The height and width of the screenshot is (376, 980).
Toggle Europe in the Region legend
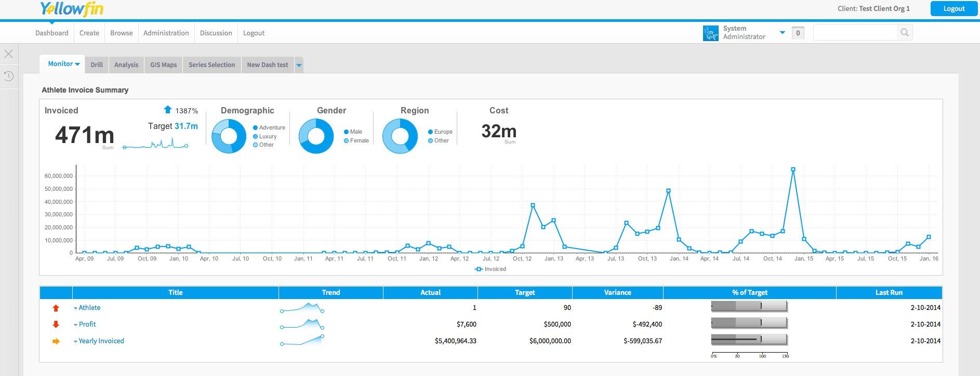pos(440,132)
